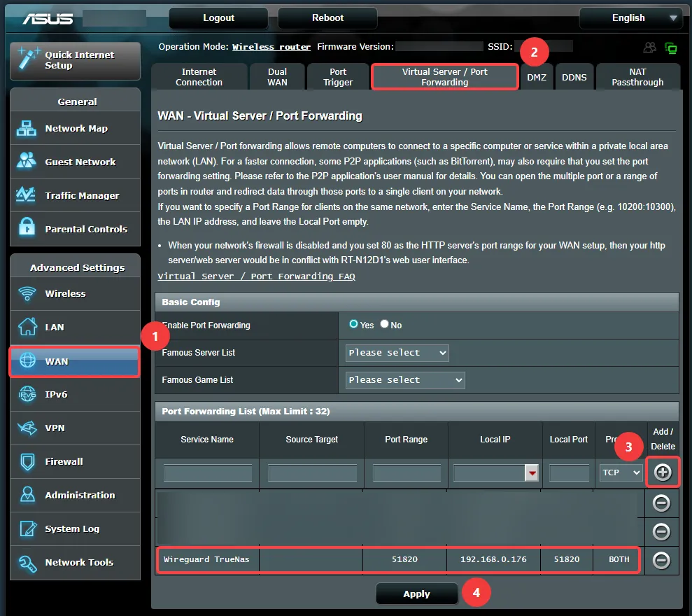
Task: Click the Firewall shield icon
Action: 27,461
